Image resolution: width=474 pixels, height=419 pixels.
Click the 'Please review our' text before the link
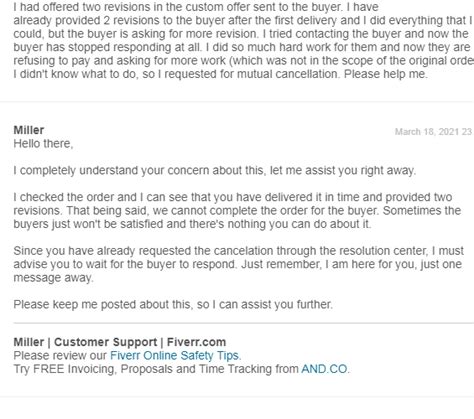(x=60, y=355)
